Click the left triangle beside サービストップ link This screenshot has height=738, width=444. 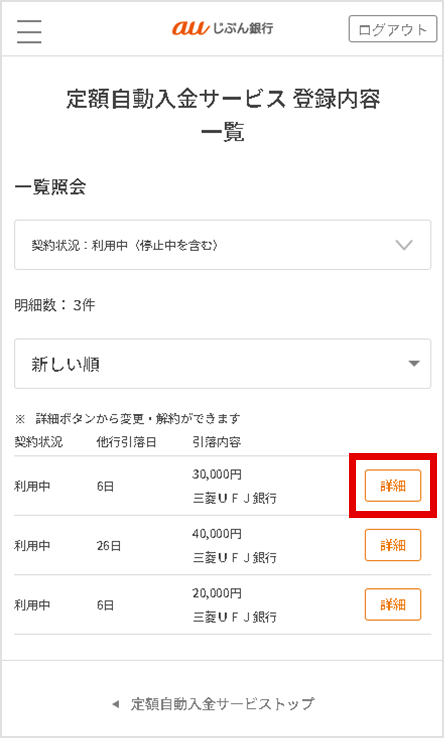tap(116, 704)
